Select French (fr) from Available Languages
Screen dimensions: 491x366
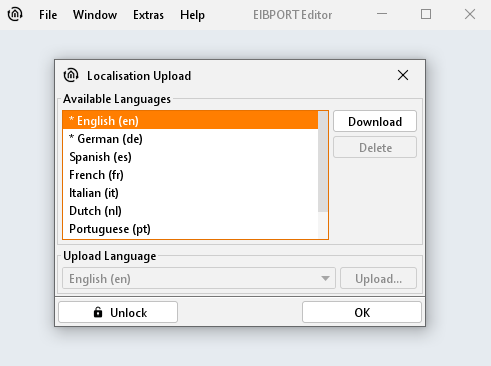point(190,175)
